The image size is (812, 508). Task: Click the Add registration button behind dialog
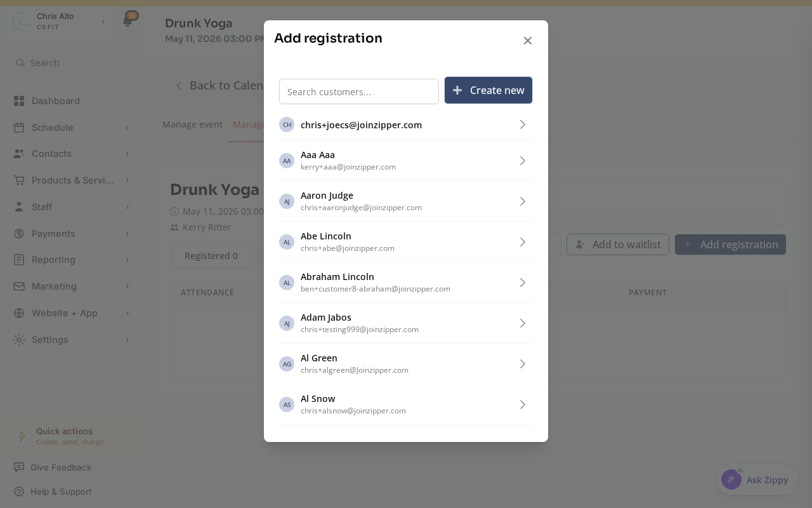[730, 244]
